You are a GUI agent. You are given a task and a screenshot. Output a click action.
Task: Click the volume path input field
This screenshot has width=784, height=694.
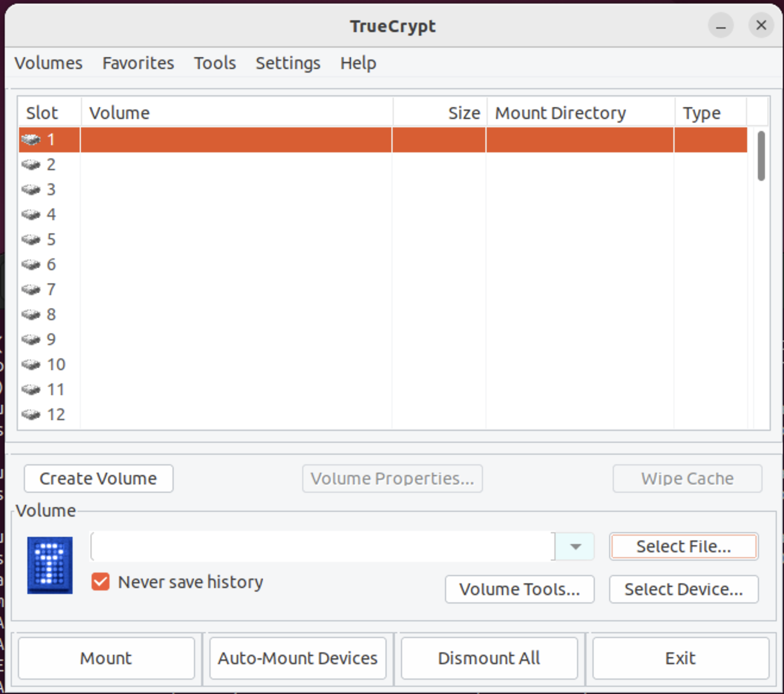click(x=322, y=546)
